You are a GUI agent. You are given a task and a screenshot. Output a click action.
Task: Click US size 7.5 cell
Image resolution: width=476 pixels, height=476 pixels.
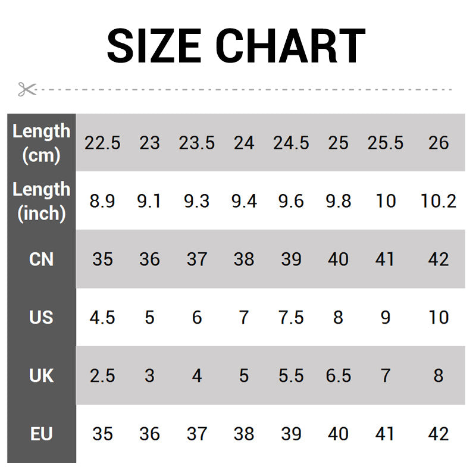[291, 317]
